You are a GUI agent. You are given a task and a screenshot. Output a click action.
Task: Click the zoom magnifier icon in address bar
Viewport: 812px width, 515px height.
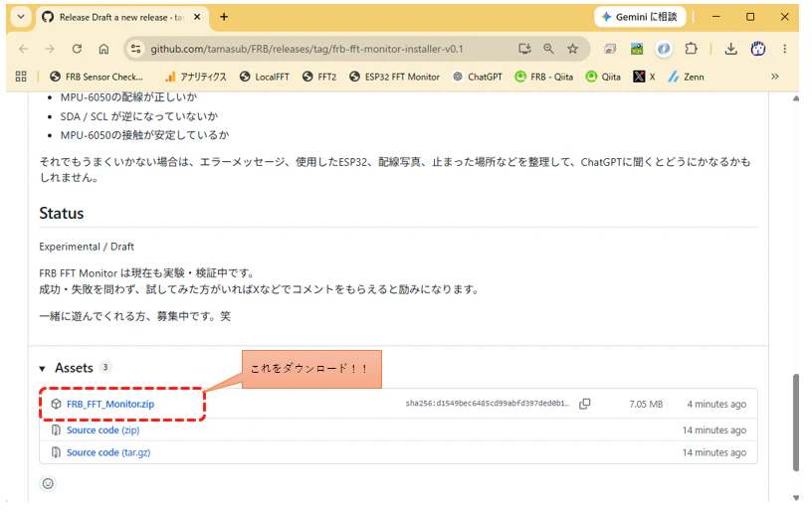(x=548, y=49)
